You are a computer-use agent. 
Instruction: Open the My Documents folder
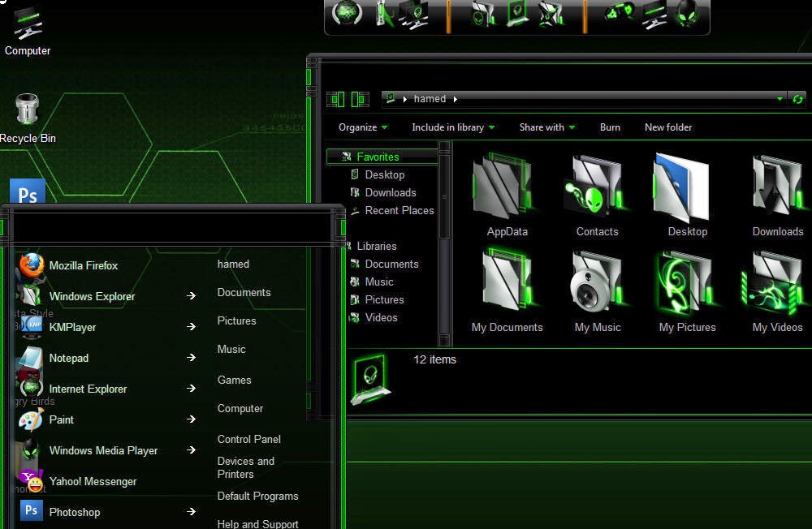click(x=507, y=291)
